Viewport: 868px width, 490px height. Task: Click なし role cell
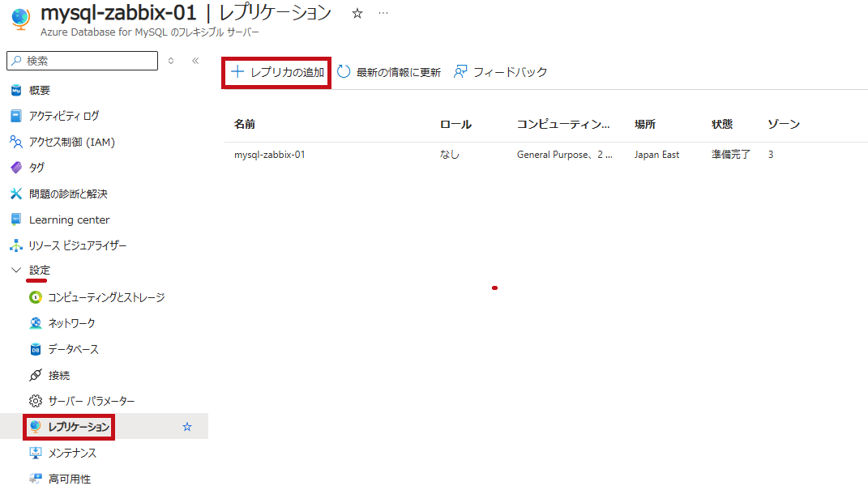tap(450, 155)
